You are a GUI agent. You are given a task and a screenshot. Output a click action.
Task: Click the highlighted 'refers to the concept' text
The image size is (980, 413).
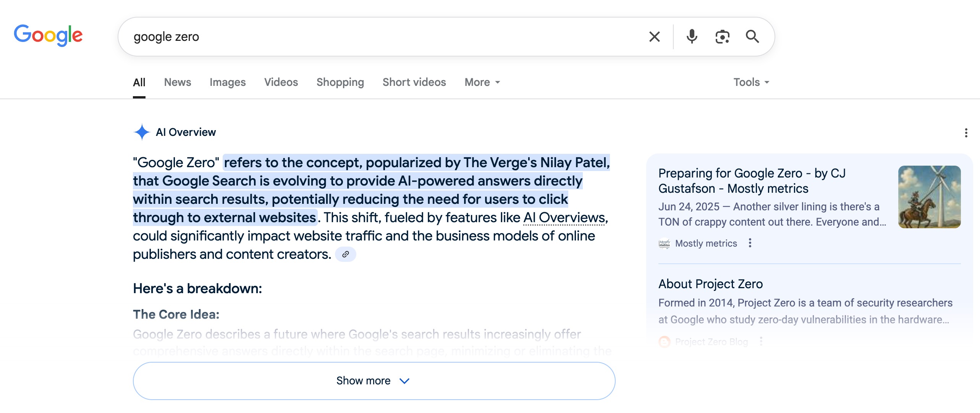(371, 190)
